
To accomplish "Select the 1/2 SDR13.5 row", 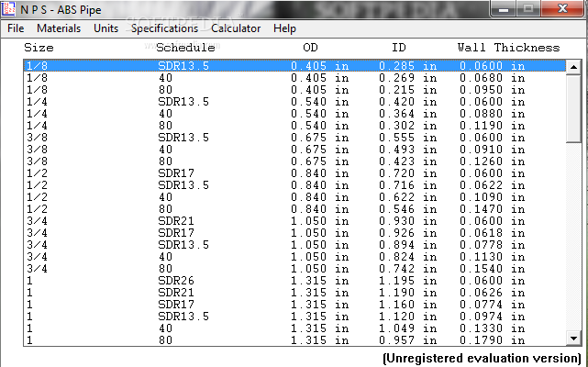I will 294,185.
